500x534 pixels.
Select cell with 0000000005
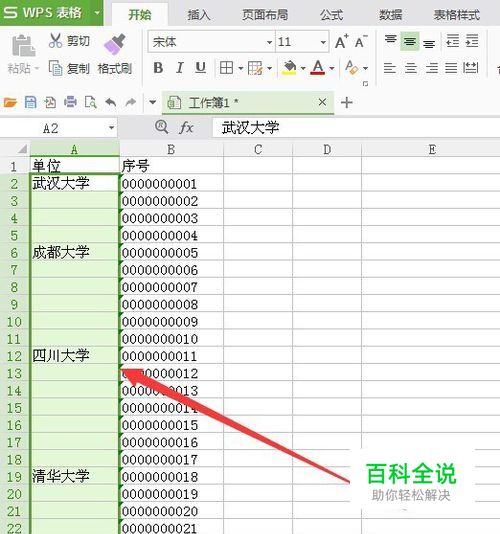click(172, 252)
